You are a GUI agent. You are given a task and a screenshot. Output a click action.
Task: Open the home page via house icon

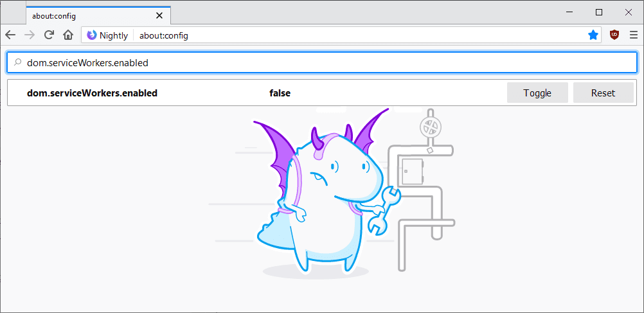click(x=67, y=35)
